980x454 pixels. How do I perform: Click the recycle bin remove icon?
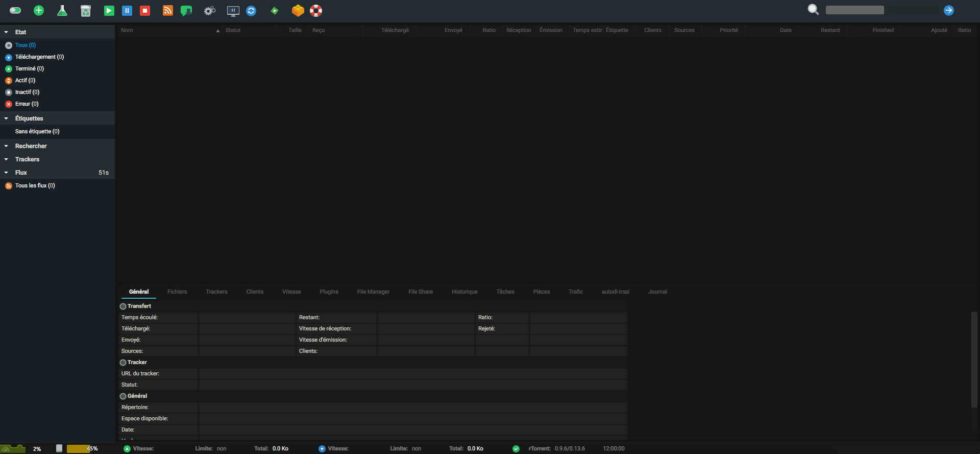tap(86, 11)
